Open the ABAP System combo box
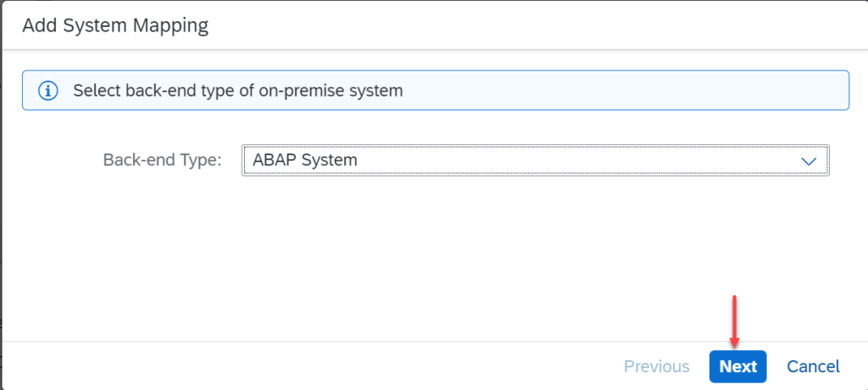The width and height of the screenshot is (868, 390). [x=534, y=160]
